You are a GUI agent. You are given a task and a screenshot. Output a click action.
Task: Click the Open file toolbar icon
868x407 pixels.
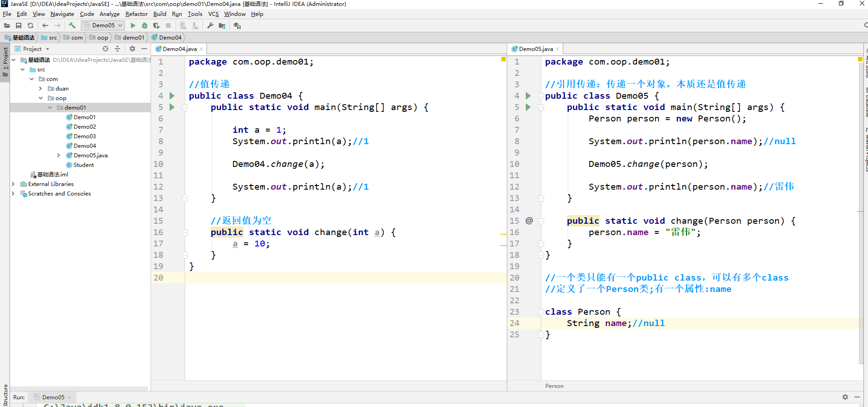[7, 25]
